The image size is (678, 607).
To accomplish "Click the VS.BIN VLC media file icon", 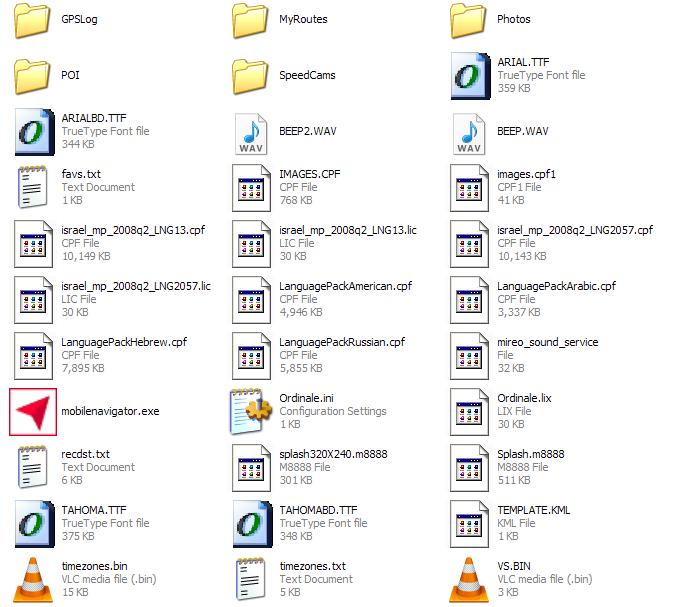I will [x=469, y=580].
